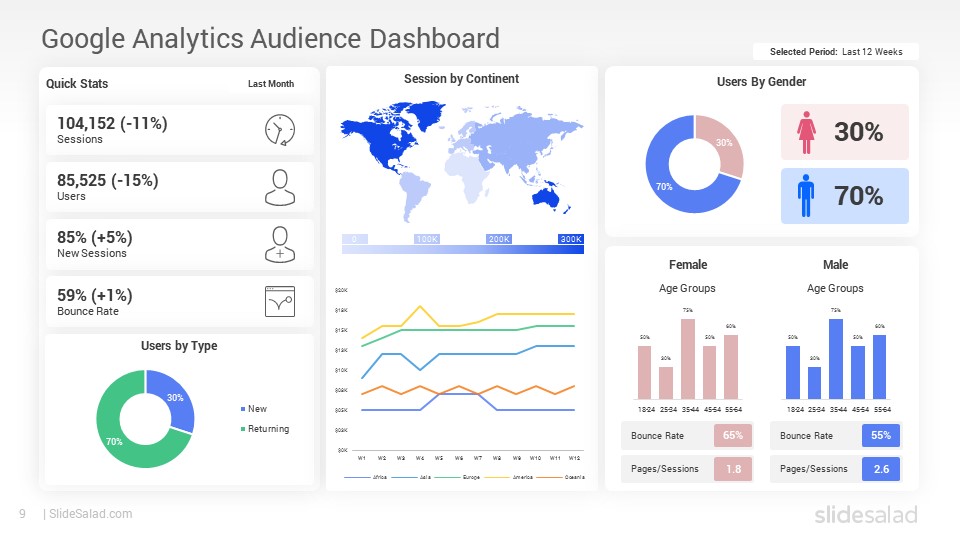Image resolution: width=960 pixels, height=540 pixels.
Task: Click the female Pages/Sessions 1.8 badge
Action: point(733,469)
